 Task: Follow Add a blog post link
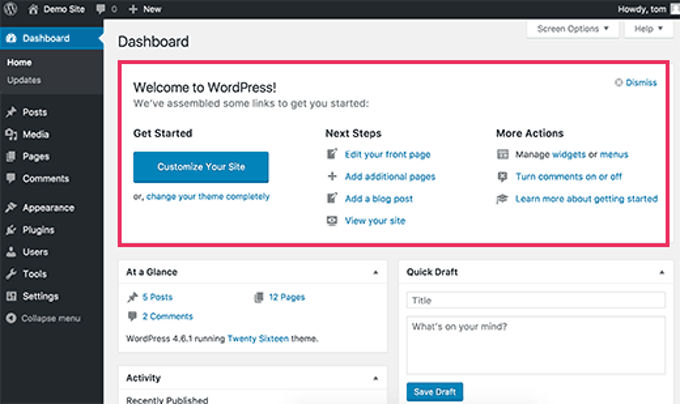pos(379,199)
